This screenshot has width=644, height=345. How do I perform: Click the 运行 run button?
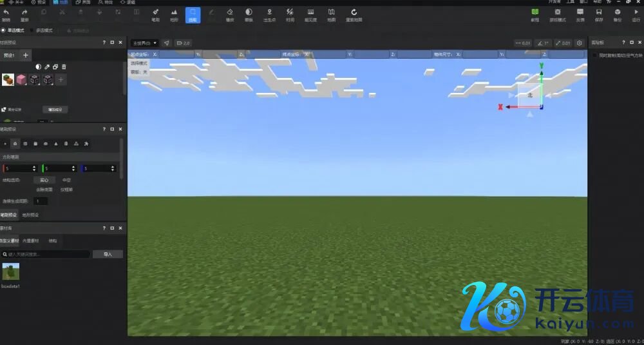pyautogui.click(x=636, y=14)
